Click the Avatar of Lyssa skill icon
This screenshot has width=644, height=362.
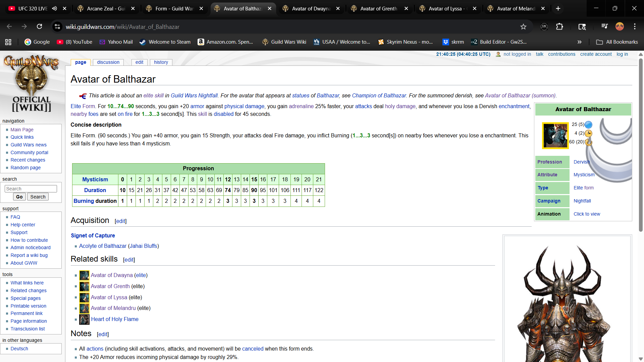84,298
